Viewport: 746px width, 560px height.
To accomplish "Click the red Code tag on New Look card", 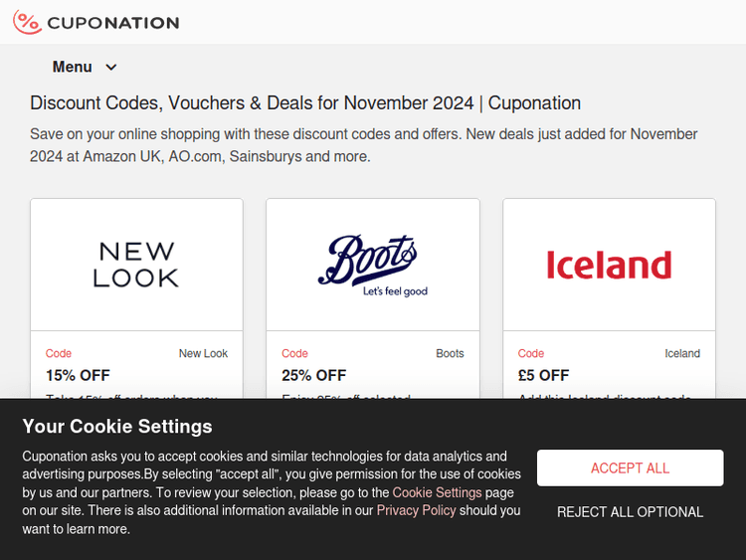I will tap(59, 353).
